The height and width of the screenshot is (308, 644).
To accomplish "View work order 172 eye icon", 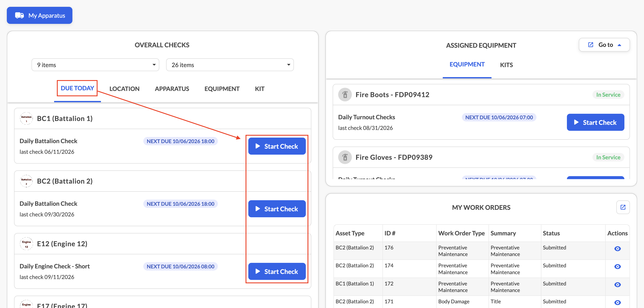I will (617, 285).
